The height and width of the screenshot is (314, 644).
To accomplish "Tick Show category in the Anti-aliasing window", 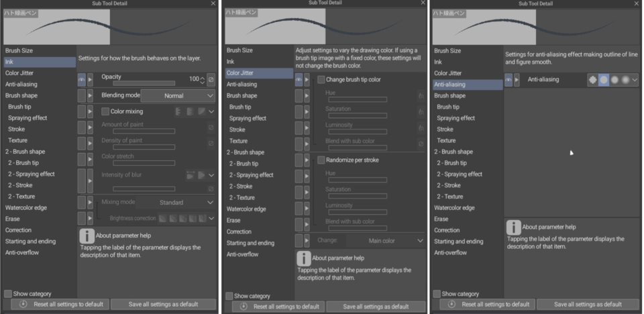I will tap(437, 294).
